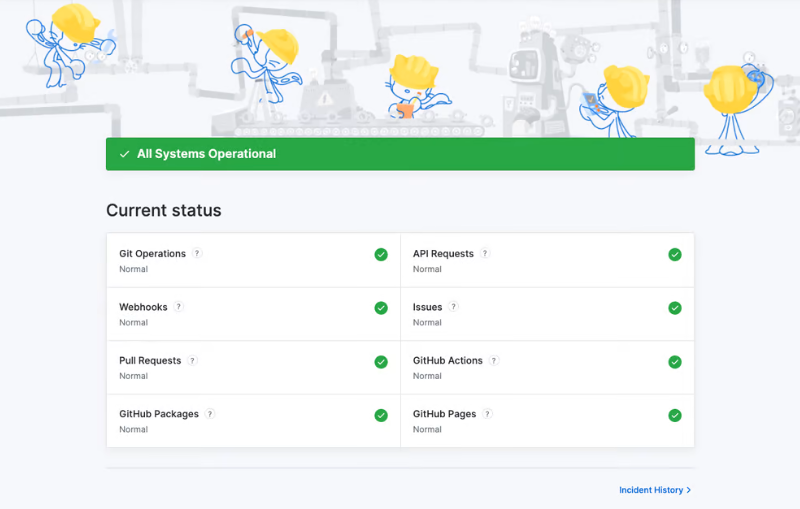Open the help tooltip for Pull Requests
The width and height of the screenshot is (800, 509).
tap(192, 360)
